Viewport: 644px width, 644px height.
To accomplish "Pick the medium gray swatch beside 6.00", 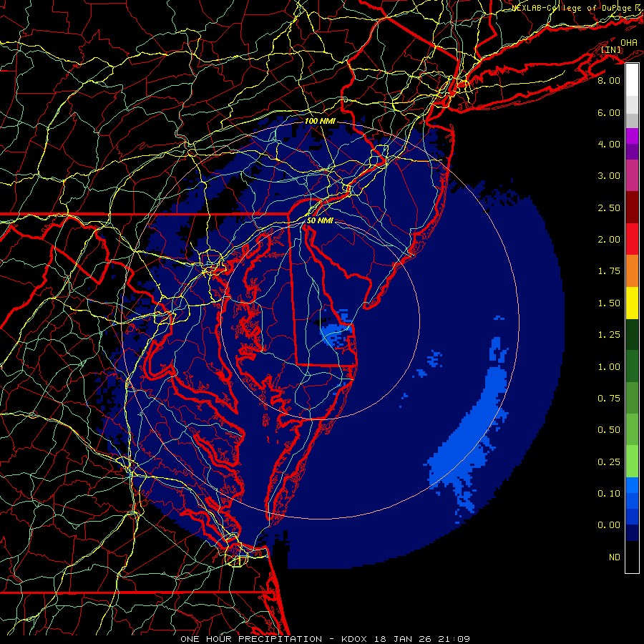I will [x=632, y=120].
